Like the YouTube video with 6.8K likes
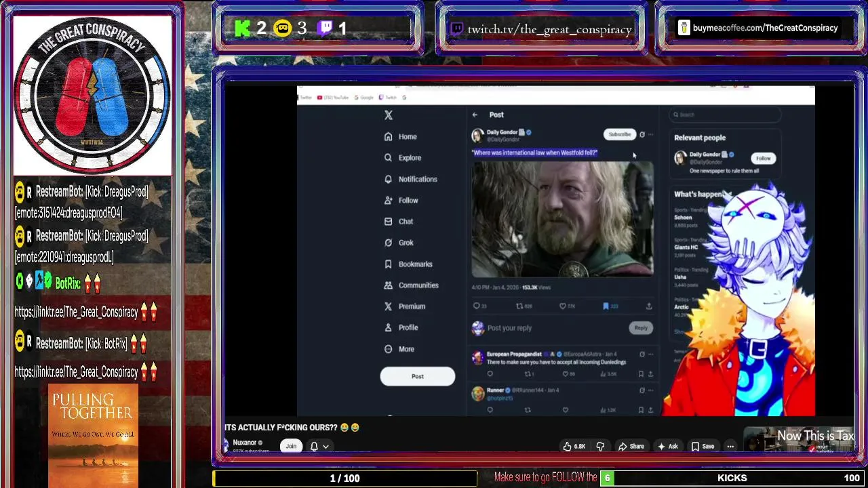This screenshot has width=868, height=488. coord(574,447)
